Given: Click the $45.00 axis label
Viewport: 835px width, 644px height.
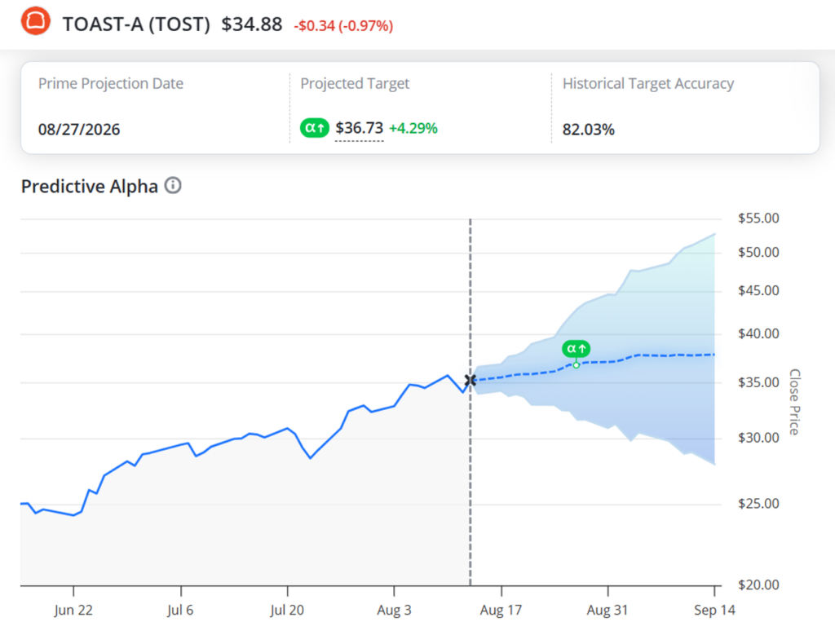Looking at the screenshot, I should pyautogui.click(x=758, y=290).
